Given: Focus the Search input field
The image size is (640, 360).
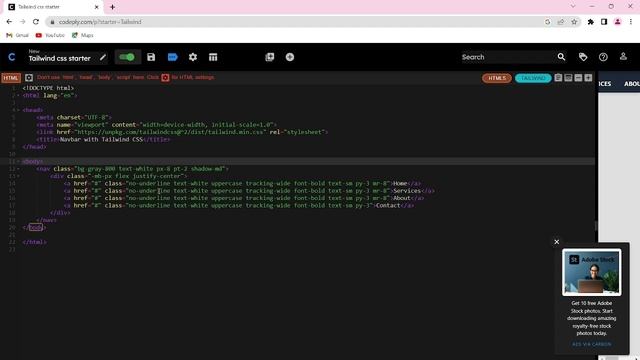Looking at the screenshot, I should (507, 57).
